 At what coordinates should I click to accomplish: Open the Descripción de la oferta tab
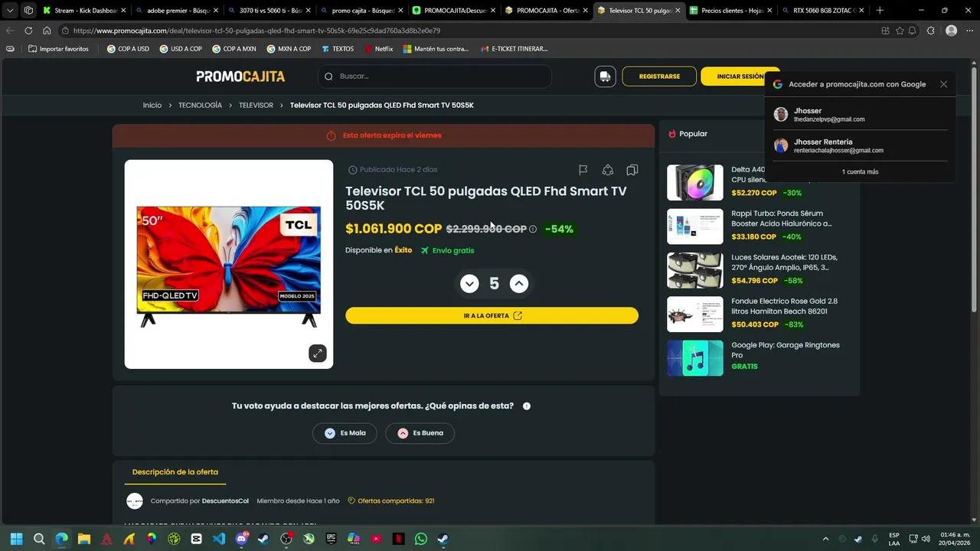pyautogui.click(x=175, y=472)
